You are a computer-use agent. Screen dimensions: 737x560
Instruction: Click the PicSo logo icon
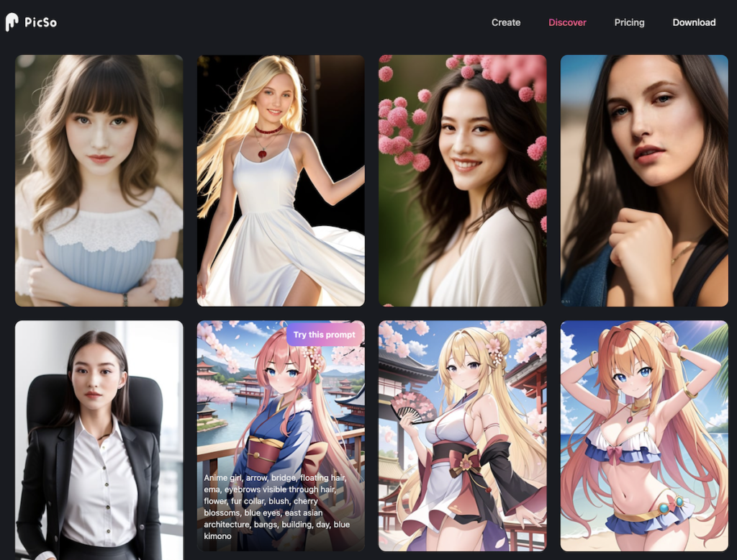click(x=12, y=22)
